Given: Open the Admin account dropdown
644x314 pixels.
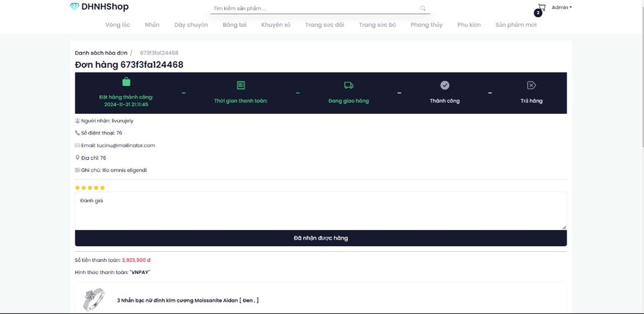Looking at the screenshot, I should click(562, 8).
